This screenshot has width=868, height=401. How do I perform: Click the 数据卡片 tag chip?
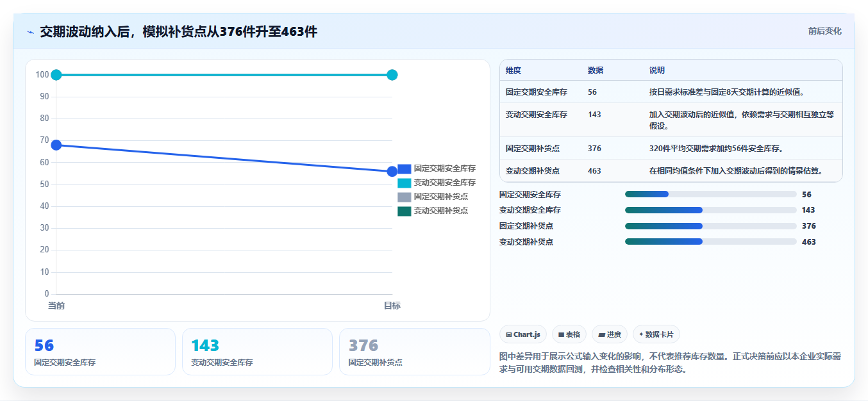point(656,334)
